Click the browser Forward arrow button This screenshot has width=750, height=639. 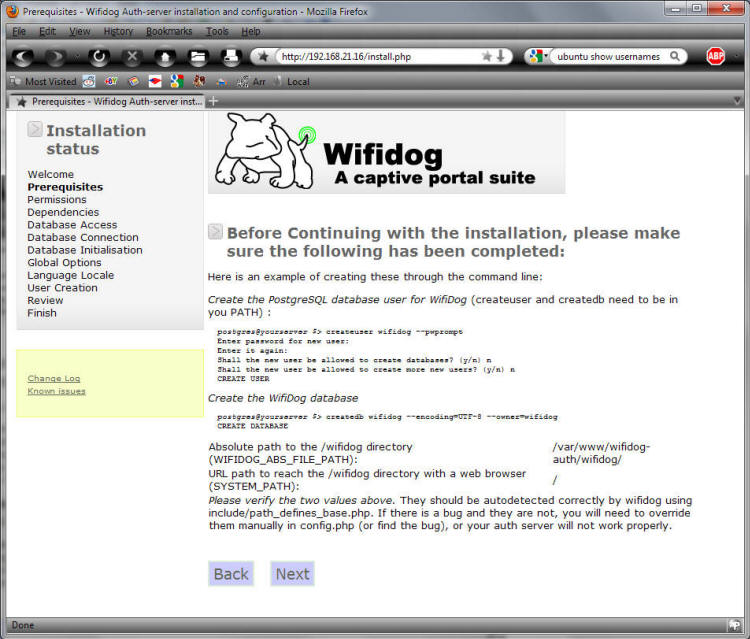coord(55,57)
